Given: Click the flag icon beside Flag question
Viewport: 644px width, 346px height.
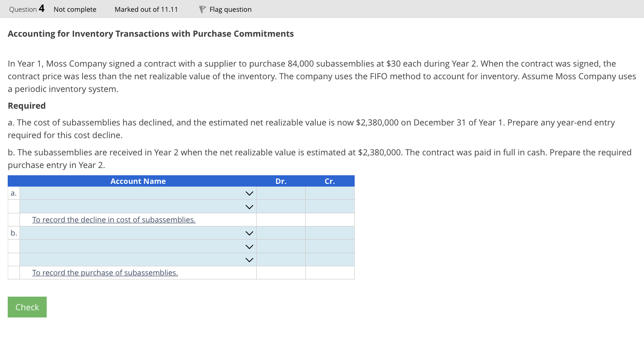Looking at the screenshot, I should click(x=202, y=9).
